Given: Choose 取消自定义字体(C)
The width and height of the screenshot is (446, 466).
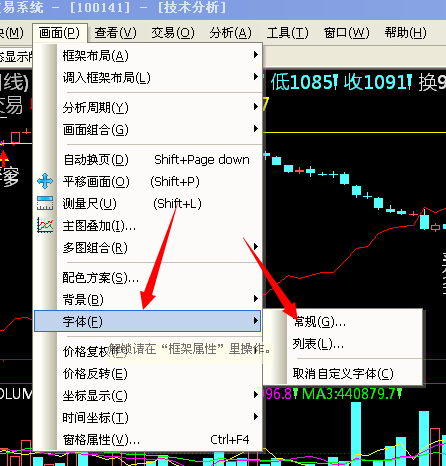Looking at the screenshot, I should (343, 374).
